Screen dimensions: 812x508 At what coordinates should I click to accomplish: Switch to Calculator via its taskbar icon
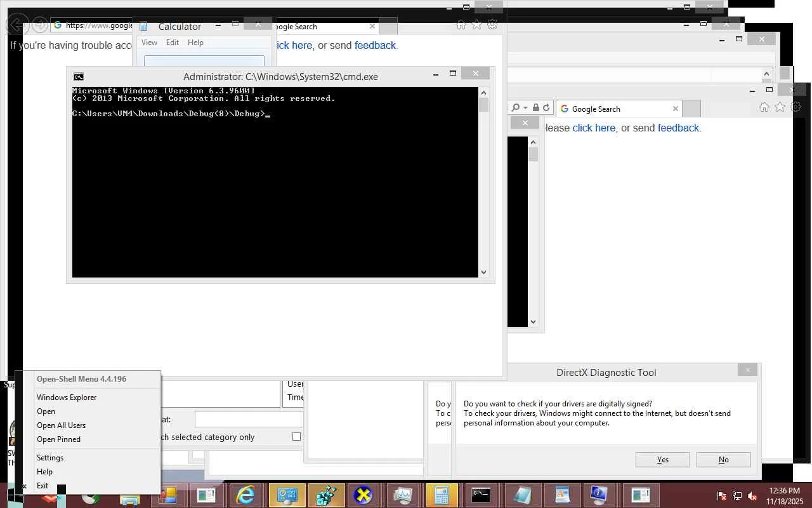[x=442, y=495]
